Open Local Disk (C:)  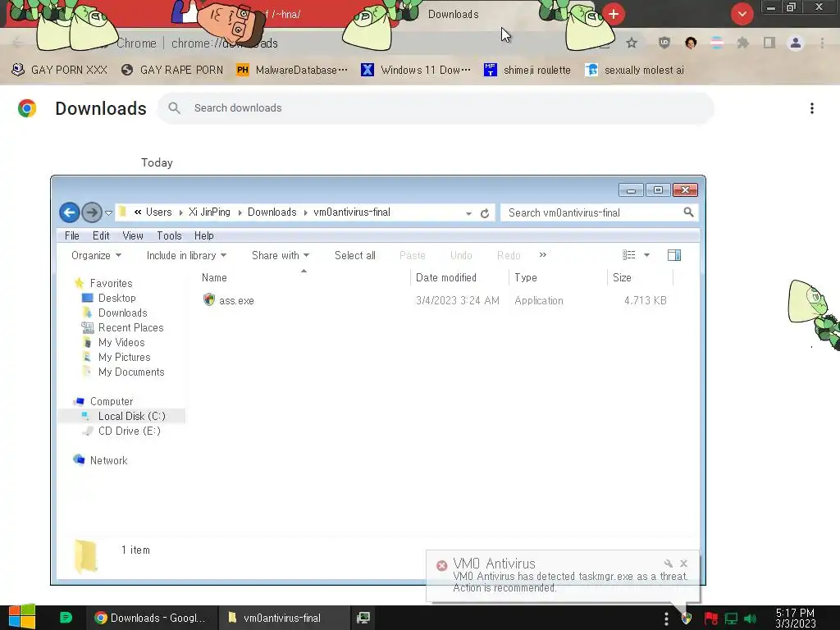132,416
